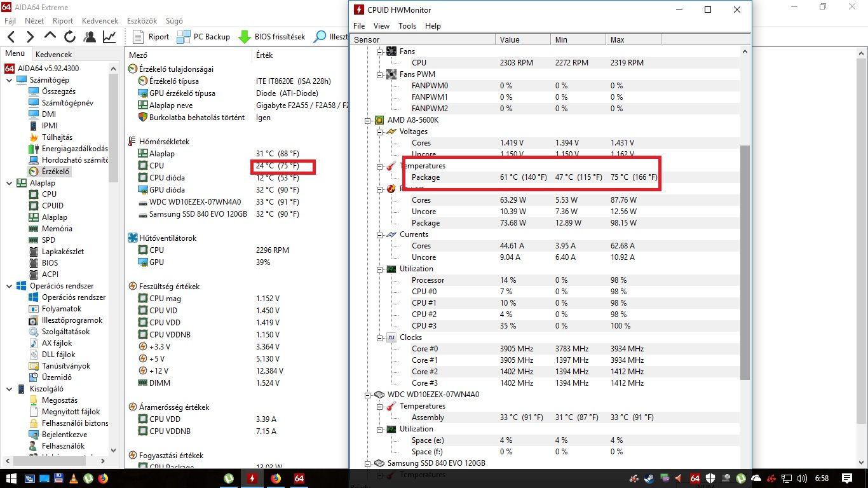Image resolution: width=868 pixels, height=488 pixels.
Task: Click CPU fan 2303 RPM row in HWMonitor
Action: (545, 63)
